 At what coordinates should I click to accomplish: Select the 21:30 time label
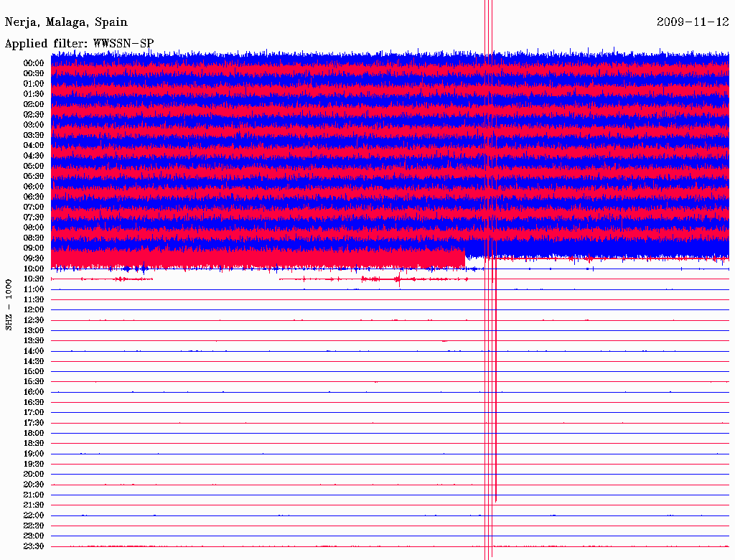(x=34, y=505)
